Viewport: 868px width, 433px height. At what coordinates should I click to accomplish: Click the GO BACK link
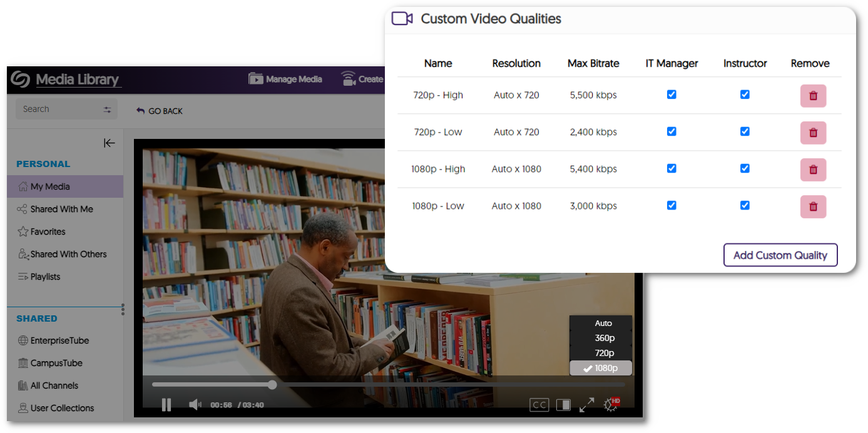coord(160,111)
